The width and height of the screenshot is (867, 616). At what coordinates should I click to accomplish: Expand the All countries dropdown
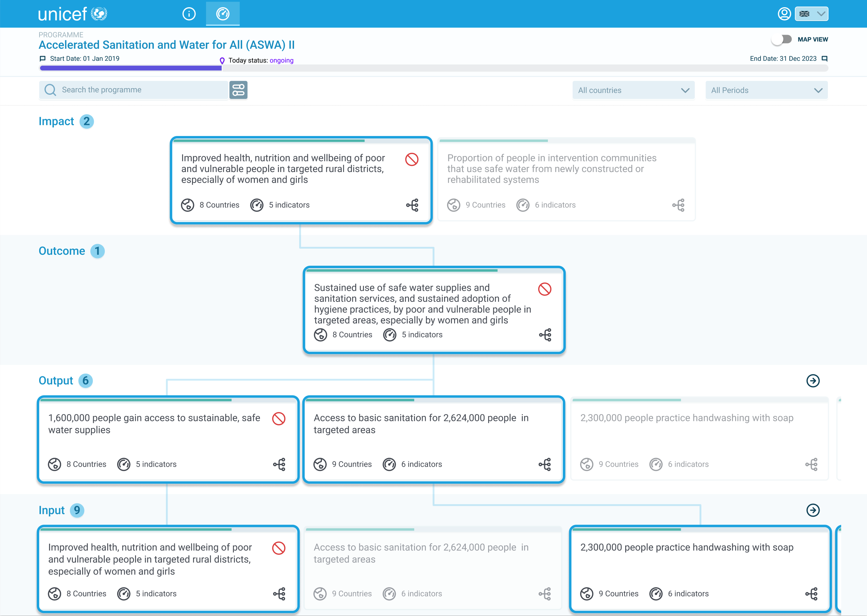coord(633,90)
